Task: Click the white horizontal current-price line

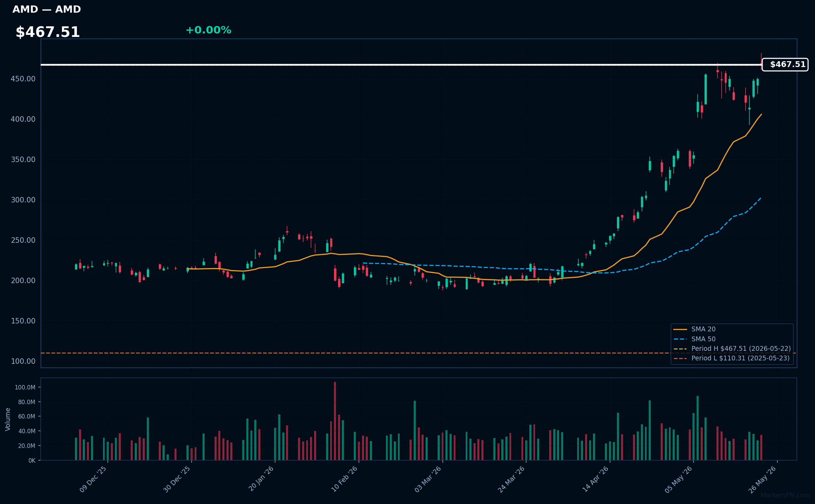Action: (x=401, y=65)
